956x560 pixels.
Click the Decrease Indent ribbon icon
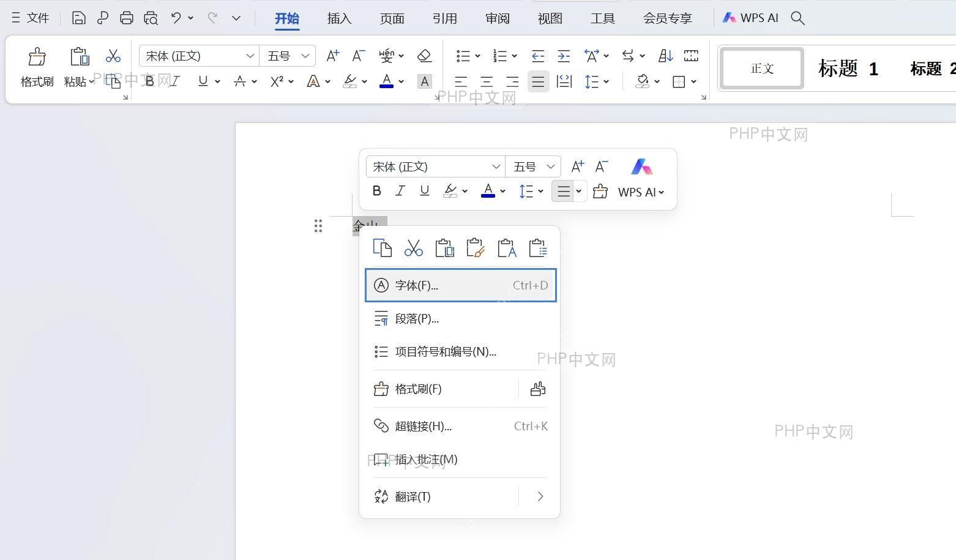pos(538,56)
